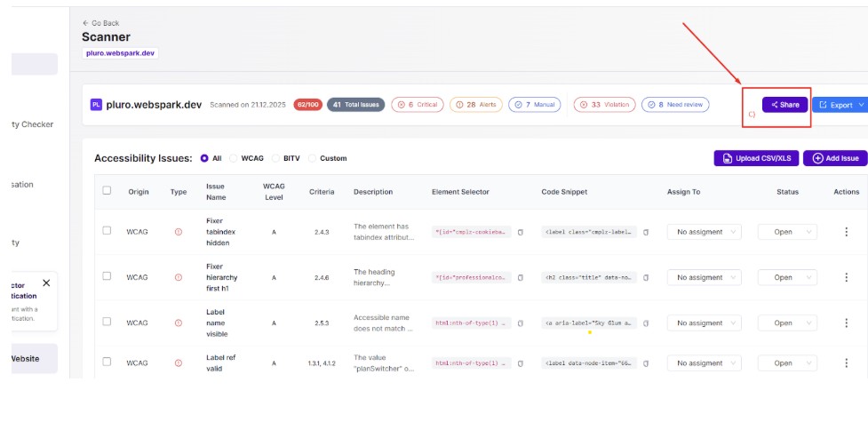868x422 pixels.
Task: Click the Element Selector column header
Action: [460, 192]
